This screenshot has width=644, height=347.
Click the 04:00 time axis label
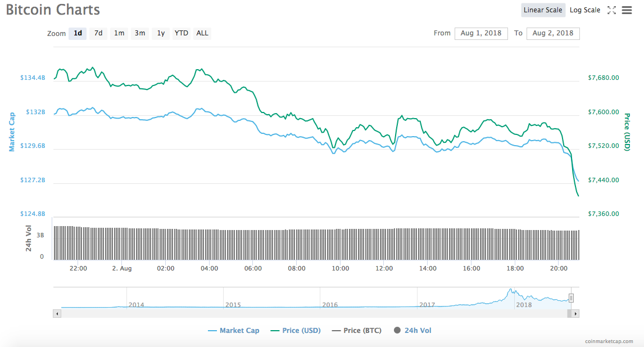tap(209, 268)
